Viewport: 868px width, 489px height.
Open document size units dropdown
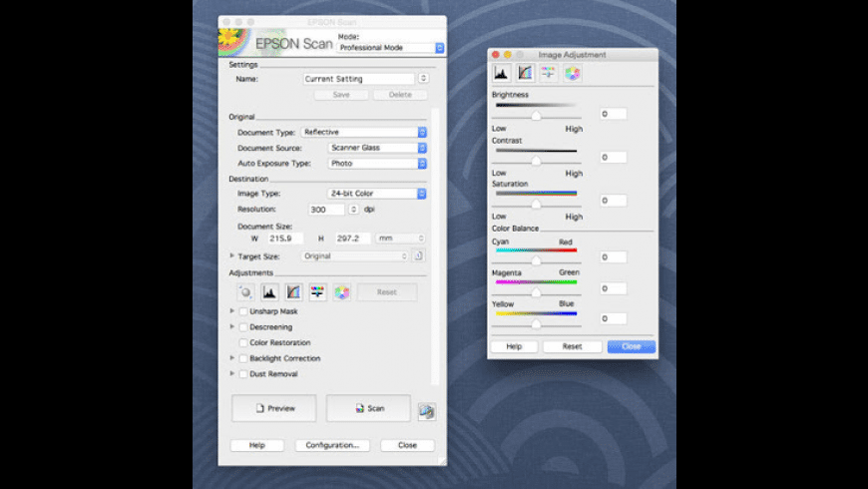click(x=400, y=239)
